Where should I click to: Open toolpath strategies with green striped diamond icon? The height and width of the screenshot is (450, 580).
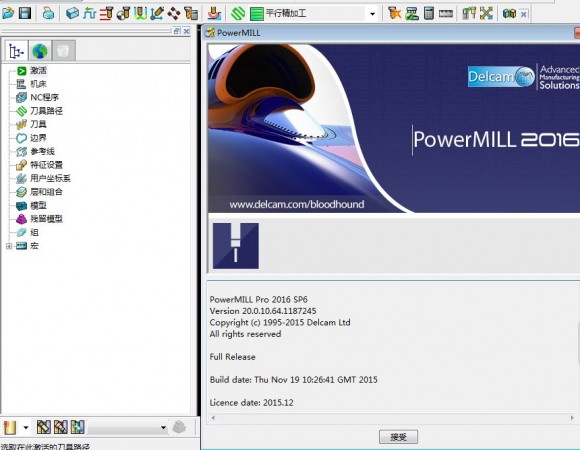[x=238, y=14]
